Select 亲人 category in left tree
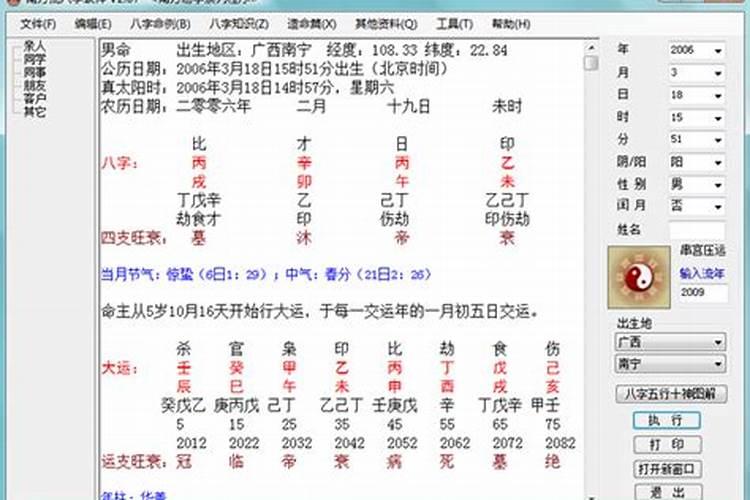Screen dimensions: 750x500 tap(34, 46)
